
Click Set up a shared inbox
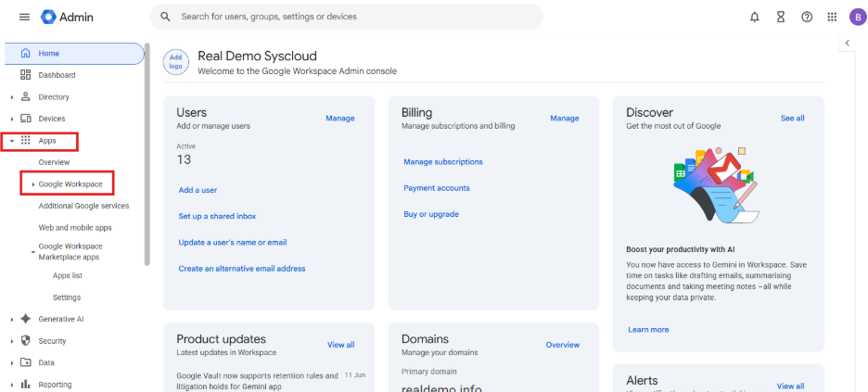tap(217, 216)
